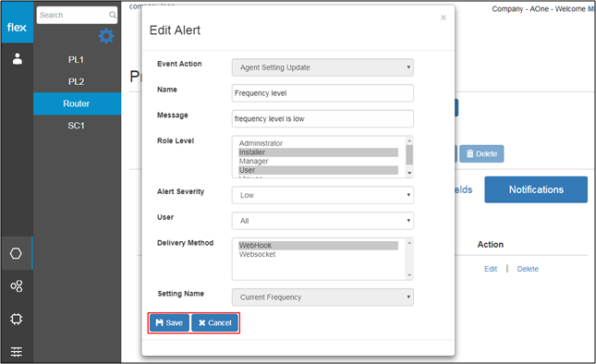596x364 pixels.
Task: Open the User dropdown showing All
Action: [322, 221]
